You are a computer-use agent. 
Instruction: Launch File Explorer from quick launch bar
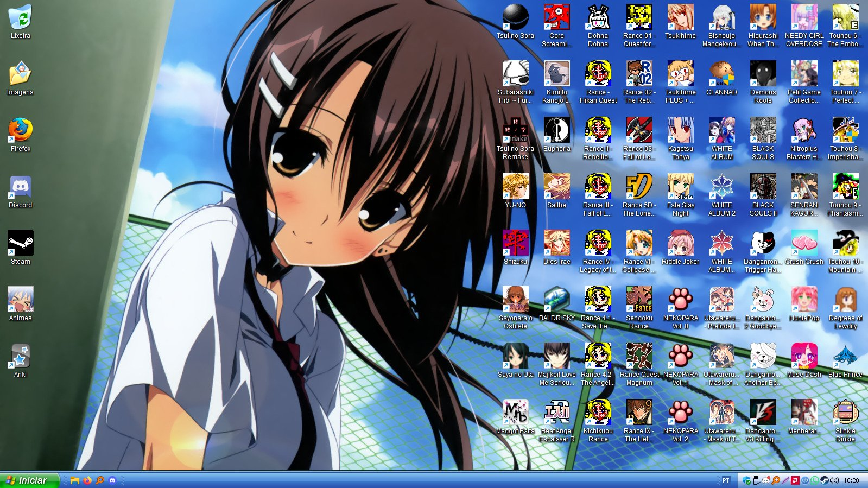click(75, 480)
